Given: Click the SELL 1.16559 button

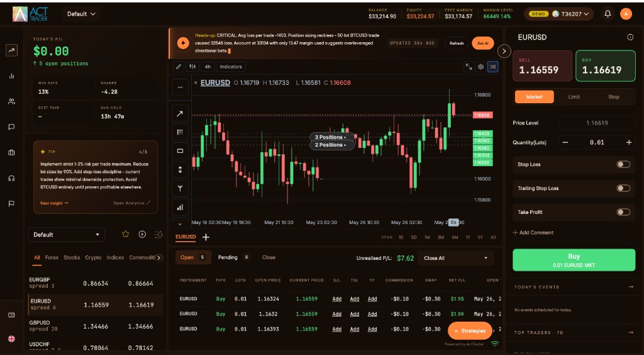Looking at the screenshot, I should point(542,65).
